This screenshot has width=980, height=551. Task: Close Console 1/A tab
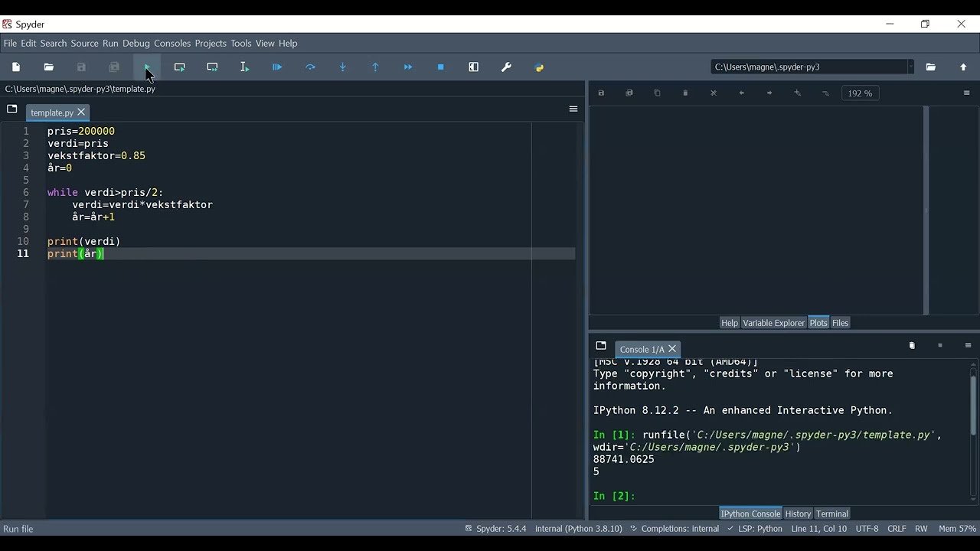pos(673,349)
